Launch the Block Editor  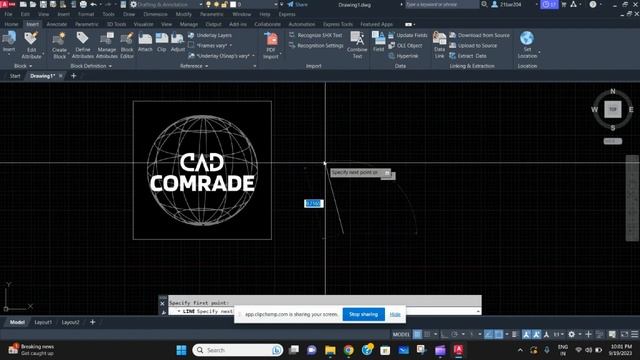[127, 45]
